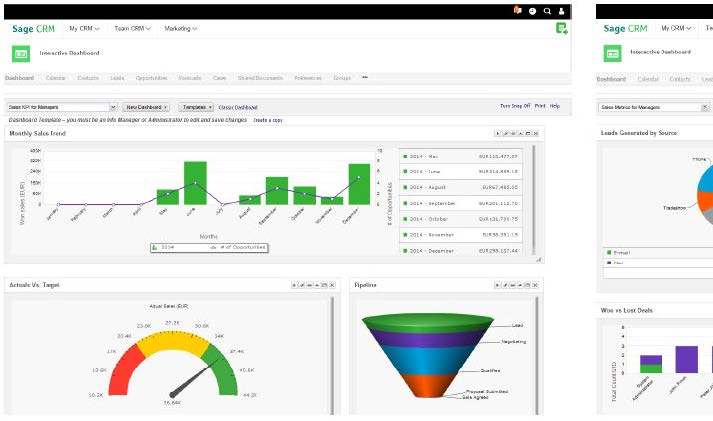Maximize the Monthly Sales Trend gadget

[528, 134]
